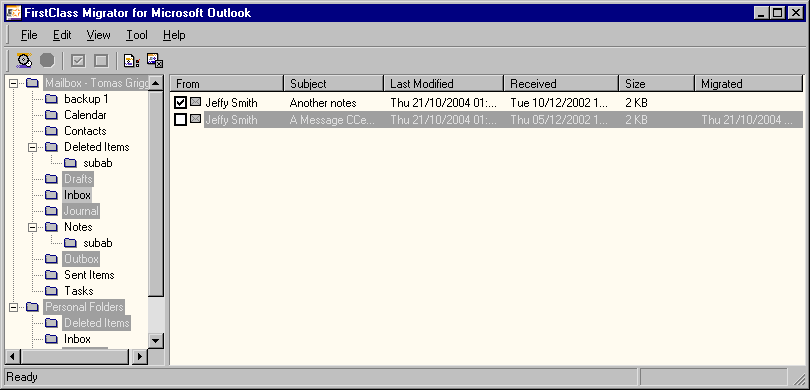The width and height of the screenshot is (810, 390).
Task: Click the envelope icon in the Another notes row
Action: tap(195, 102)
